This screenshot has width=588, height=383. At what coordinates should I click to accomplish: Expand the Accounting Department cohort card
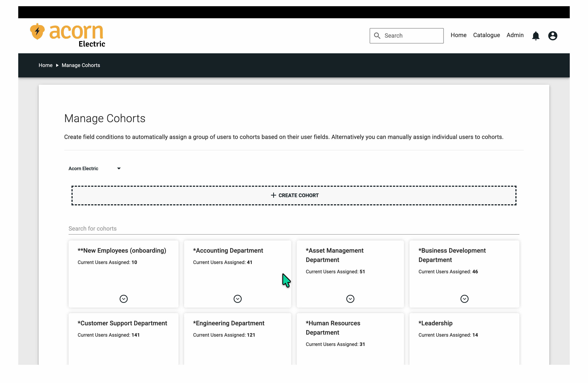point(237,299)
